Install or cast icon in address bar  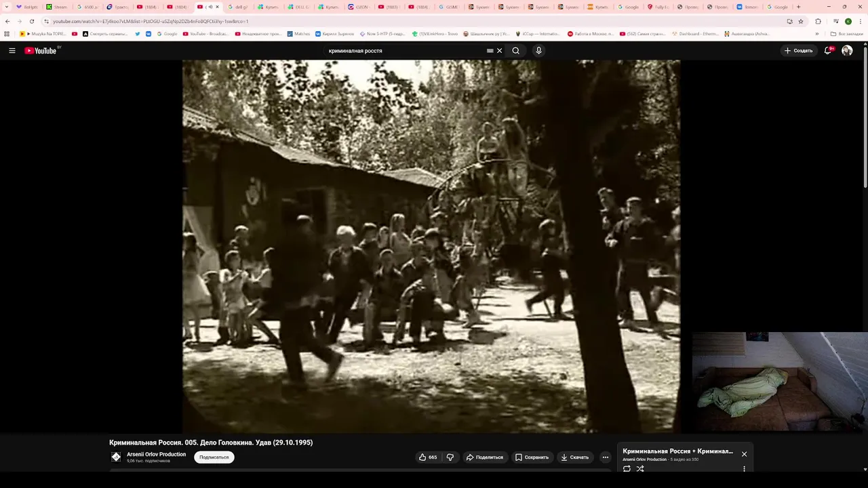789,21
